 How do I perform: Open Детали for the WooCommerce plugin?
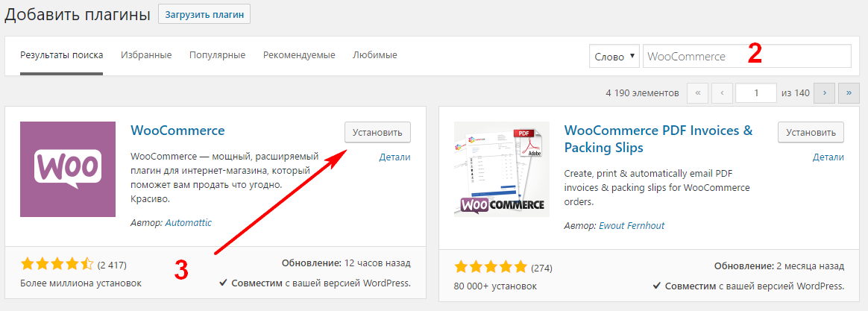[394, 157]
